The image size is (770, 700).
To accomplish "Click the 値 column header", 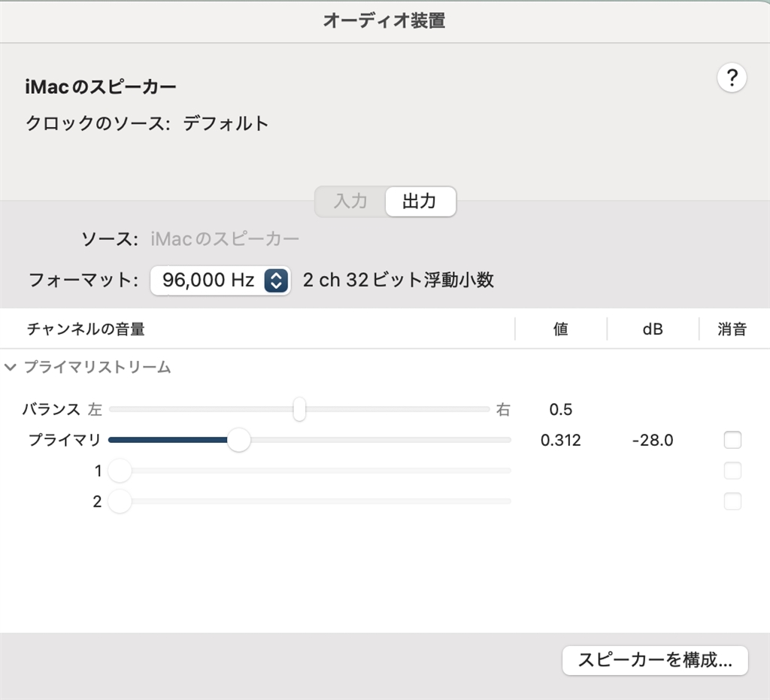I will coord(560,329).
